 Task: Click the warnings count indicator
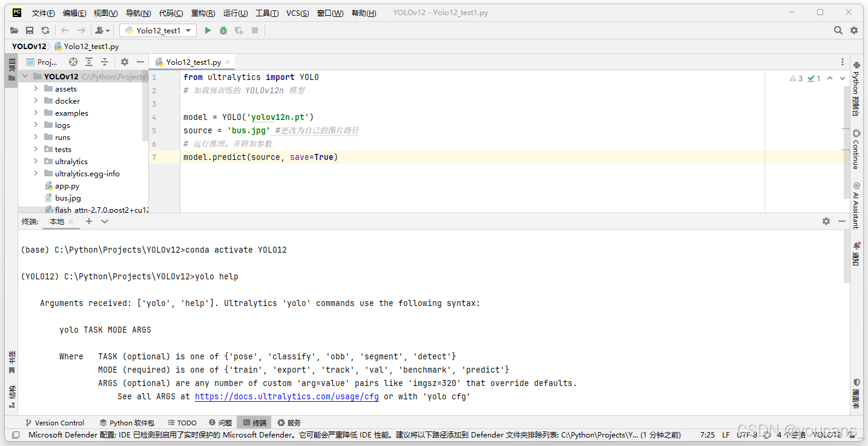pyautogui.click(x=796, y=78)
